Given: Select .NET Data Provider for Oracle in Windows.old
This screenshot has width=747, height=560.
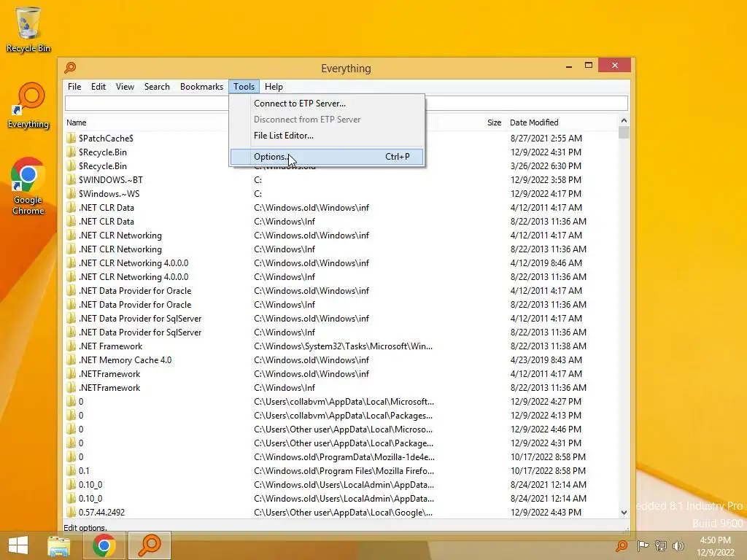Looking at the screenshot, I should point(135,291).
